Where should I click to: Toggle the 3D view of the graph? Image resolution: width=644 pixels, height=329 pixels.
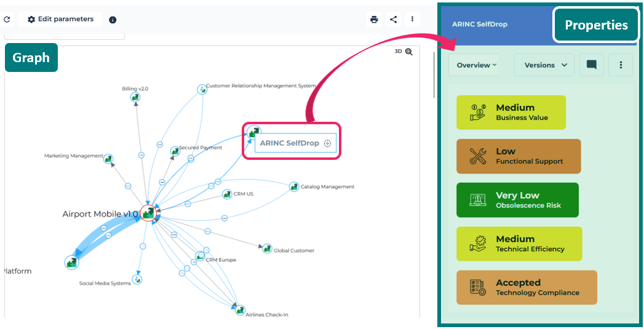coord(398,52)
